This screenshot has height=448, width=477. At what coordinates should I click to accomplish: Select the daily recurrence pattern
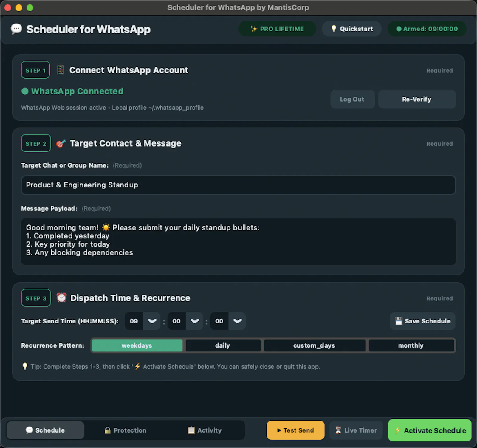(223, 345)
